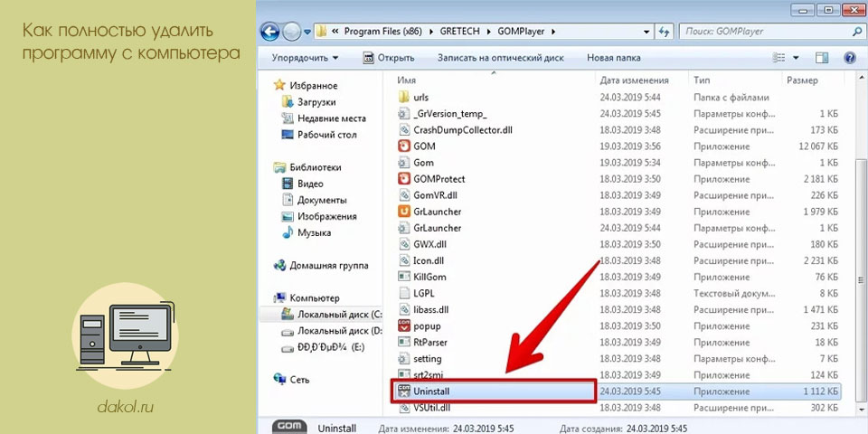This screenshot has height=434, width=868.
Task: Open Локальный диск (C:)
Action: [x=332, y=315]
